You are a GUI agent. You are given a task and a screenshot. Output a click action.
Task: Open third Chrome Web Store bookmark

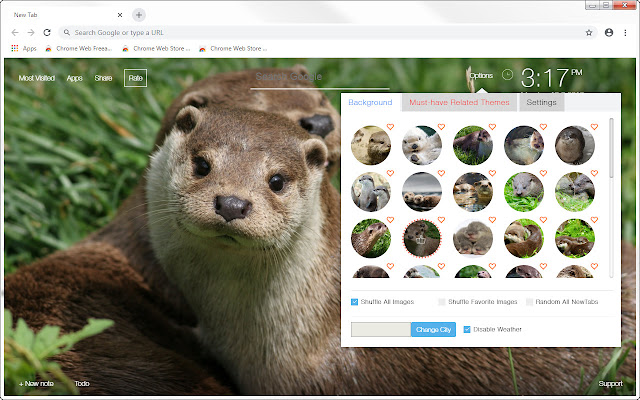233,48
